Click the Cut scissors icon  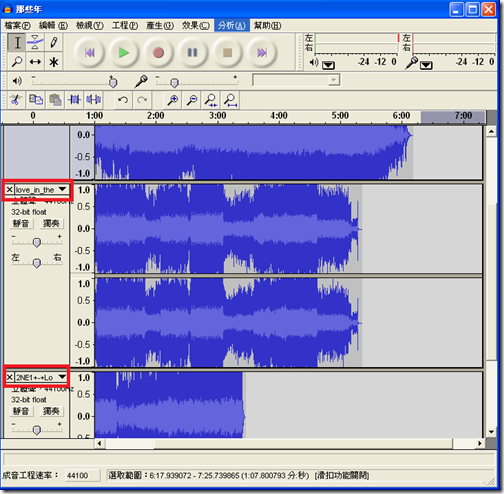(16, 100)
